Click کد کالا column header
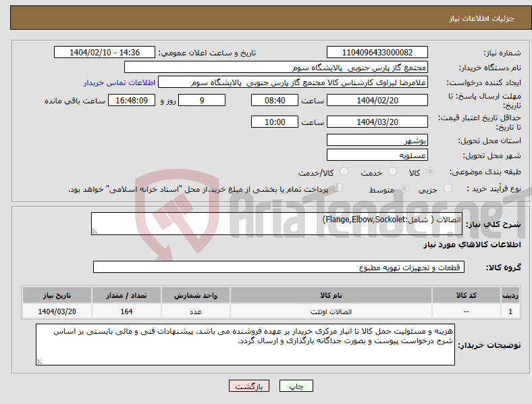The width and height of the screenshot is (532, 404). pyautogui.click(x=467, y=295)
